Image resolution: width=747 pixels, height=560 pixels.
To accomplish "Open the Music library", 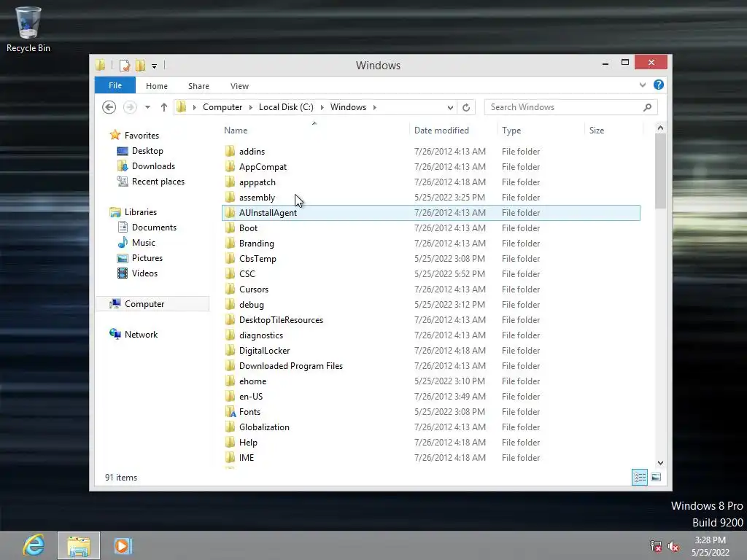I will (144, 242).
